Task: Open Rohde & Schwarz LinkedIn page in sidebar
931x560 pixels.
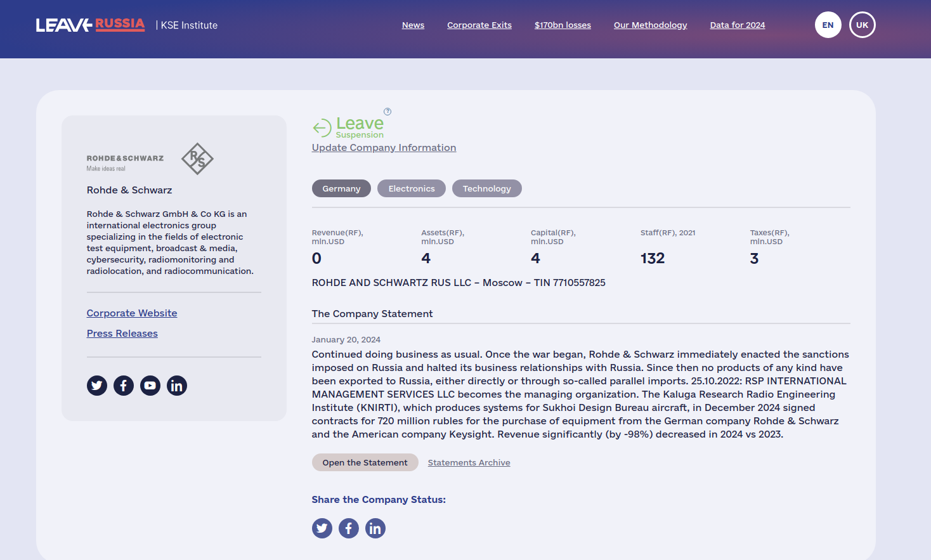Action: (x=177, y=386)
